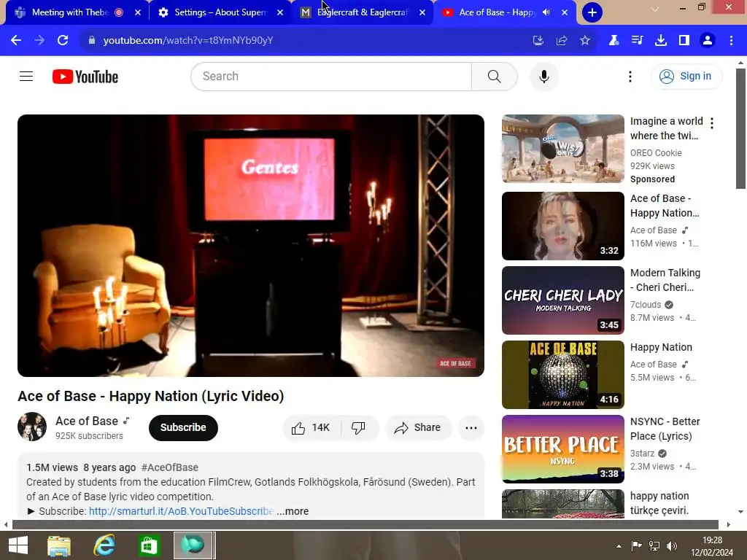This screenshot has width=747, height=560.
Task: Click the #AceOfBase hashtag
Action: click(x=169, y=467)
